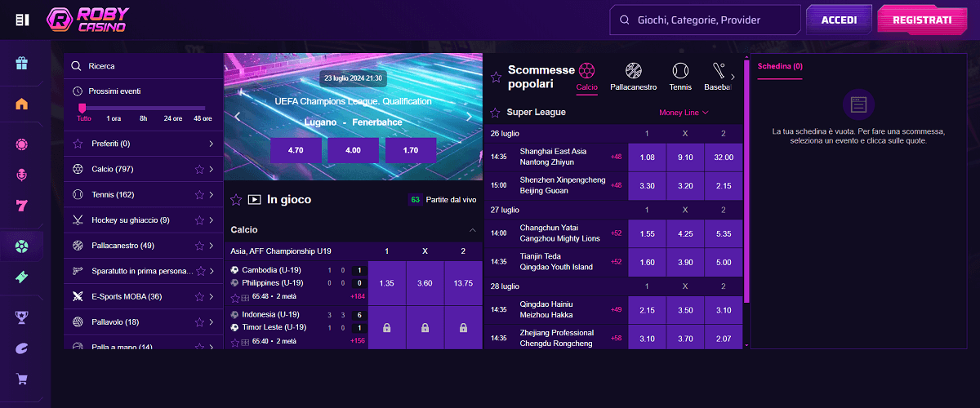Click the magnifier icon beside Ricerca
The image size is (980, 408).
[x=77, y=66]
